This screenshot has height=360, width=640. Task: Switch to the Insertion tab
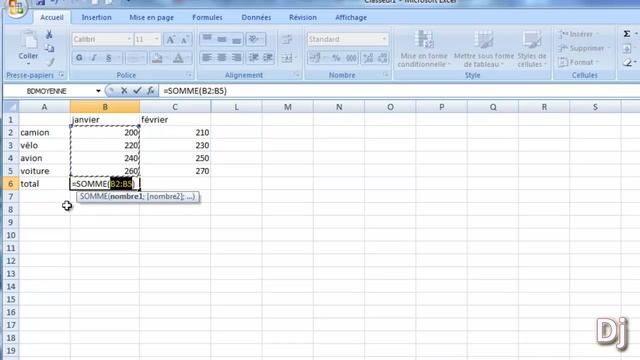tap(96, 18)
